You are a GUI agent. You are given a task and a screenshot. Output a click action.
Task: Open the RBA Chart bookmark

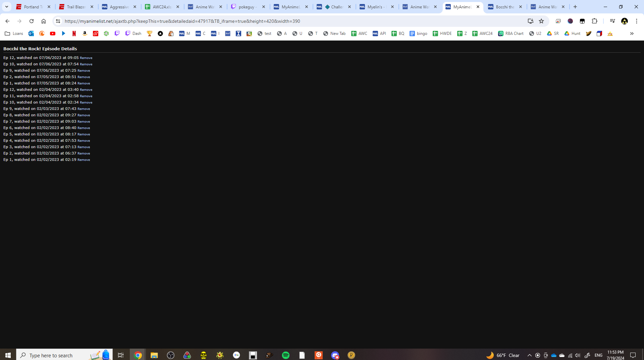tap(511, 34)
